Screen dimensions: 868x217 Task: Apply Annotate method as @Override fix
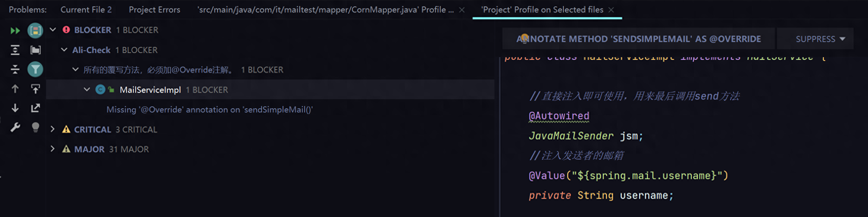638,39
